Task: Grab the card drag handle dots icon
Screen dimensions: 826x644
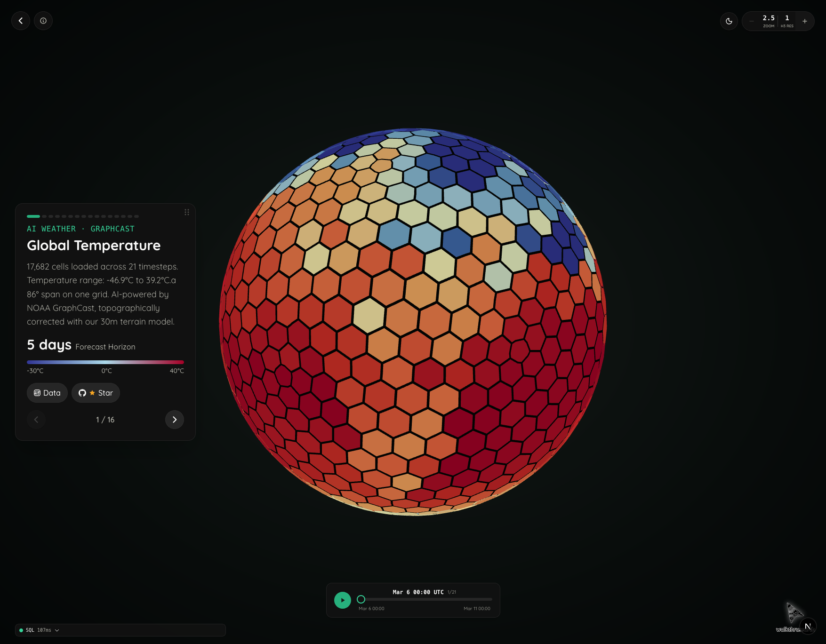Action: (186, 212)
